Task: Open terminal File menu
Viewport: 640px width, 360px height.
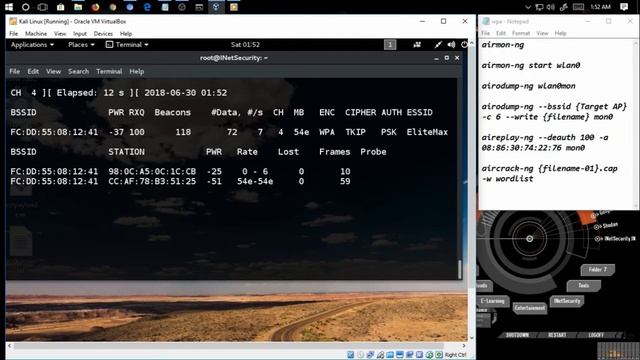Action: tap(14, 71)
